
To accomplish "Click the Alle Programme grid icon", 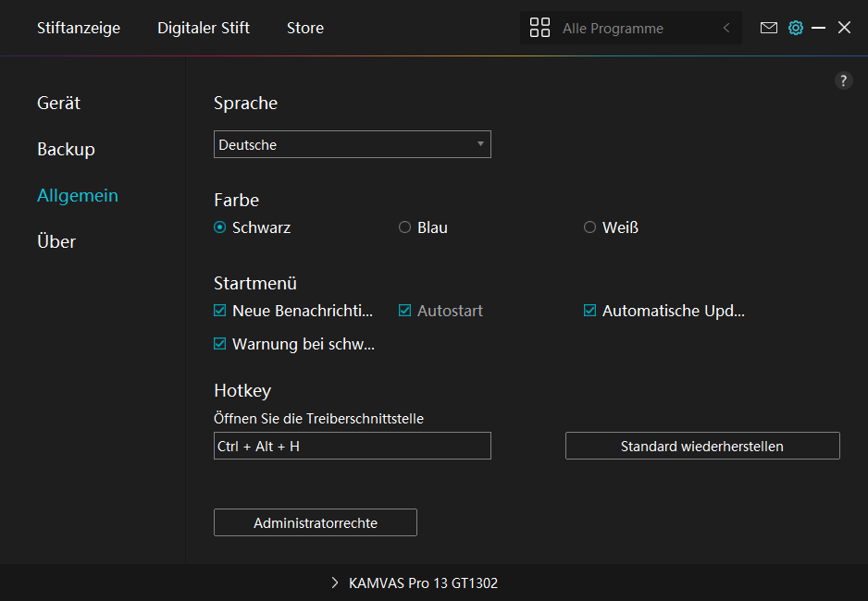I will tap(539, 28).
